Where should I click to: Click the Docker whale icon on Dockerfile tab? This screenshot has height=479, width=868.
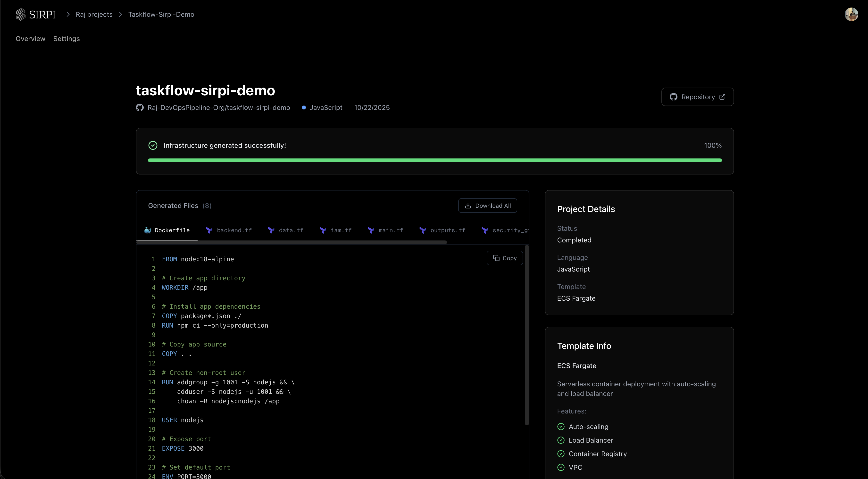point(148,231)
